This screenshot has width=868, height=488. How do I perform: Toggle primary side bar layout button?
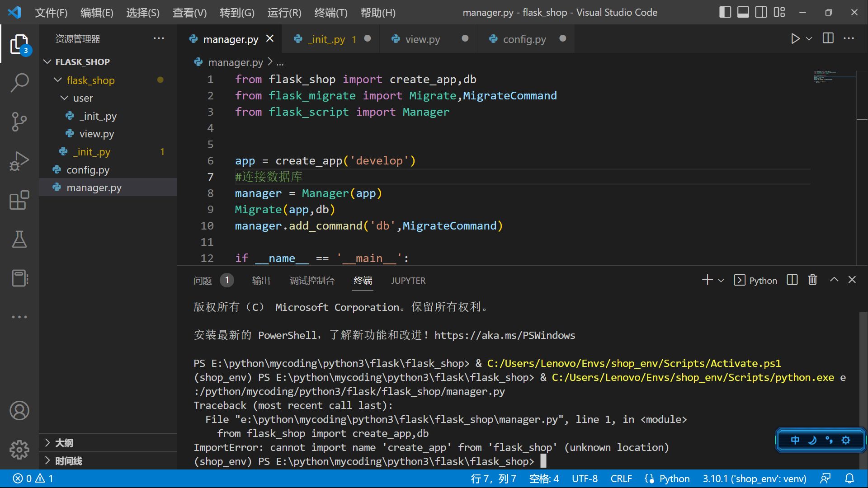tap(725, 12)
